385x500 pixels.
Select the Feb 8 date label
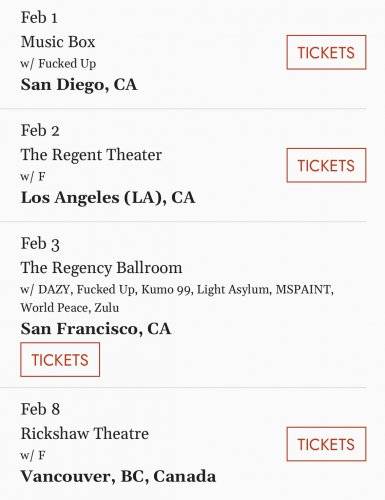(x=40, y=409)
